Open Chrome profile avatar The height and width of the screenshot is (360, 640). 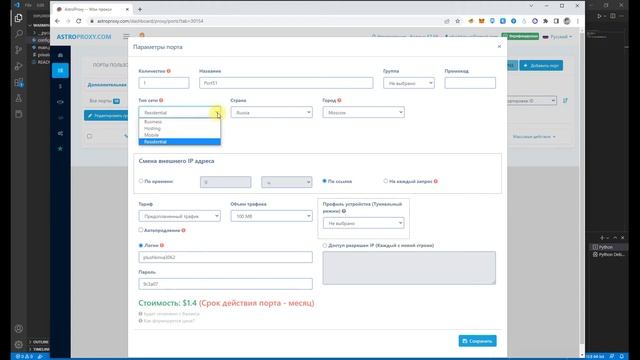(x=567, y=21)
